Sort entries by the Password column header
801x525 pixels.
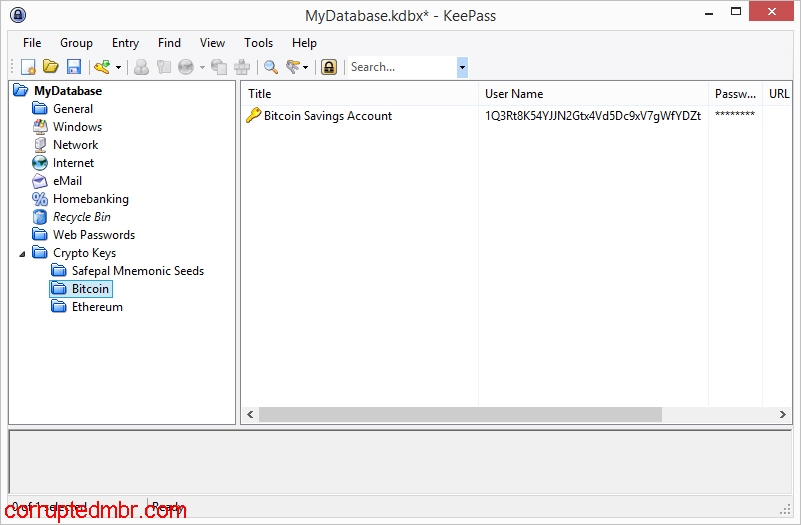click(x=735, y=94)
